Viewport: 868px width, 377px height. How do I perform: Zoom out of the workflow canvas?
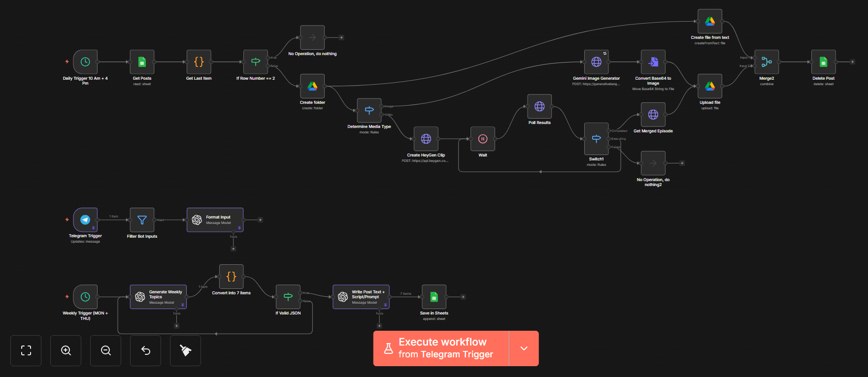click(106, 350)
